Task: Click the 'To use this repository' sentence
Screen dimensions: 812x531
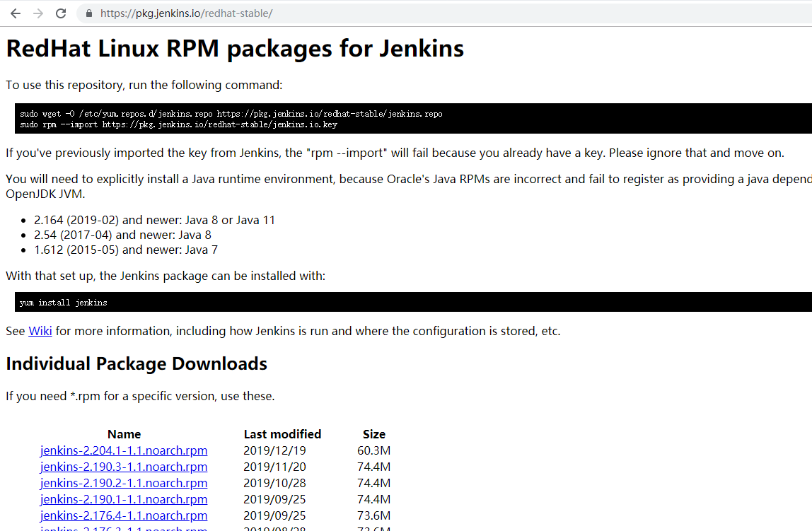Action: [144, 86]
